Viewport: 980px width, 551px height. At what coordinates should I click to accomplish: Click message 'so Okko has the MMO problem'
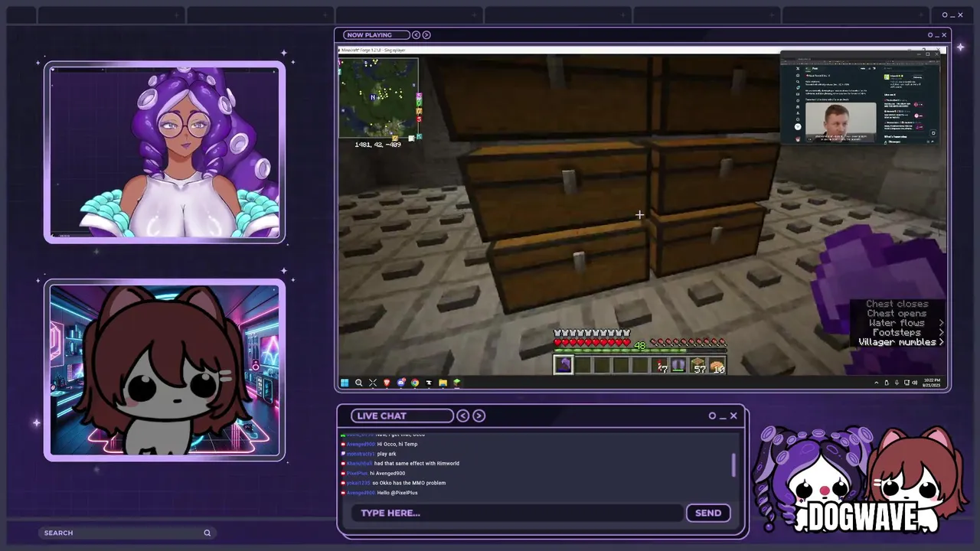coord(409,483)
